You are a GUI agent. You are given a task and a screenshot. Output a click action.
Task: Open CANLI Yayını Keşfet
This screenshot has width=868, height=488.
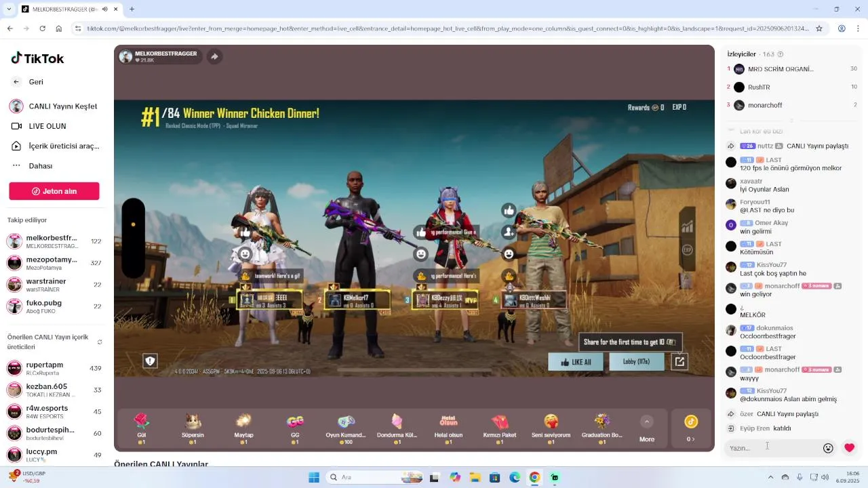pos(54,106)
